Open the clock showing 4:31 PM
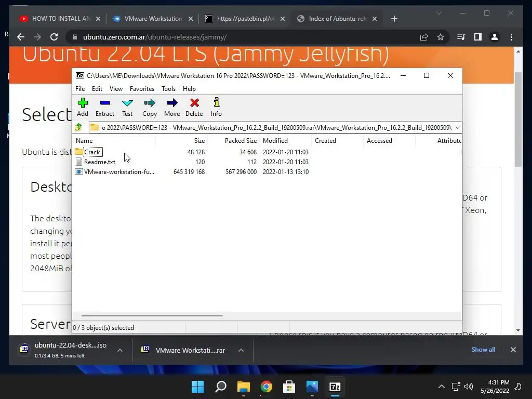The image size is (532, 399). (x=495, y=387)
